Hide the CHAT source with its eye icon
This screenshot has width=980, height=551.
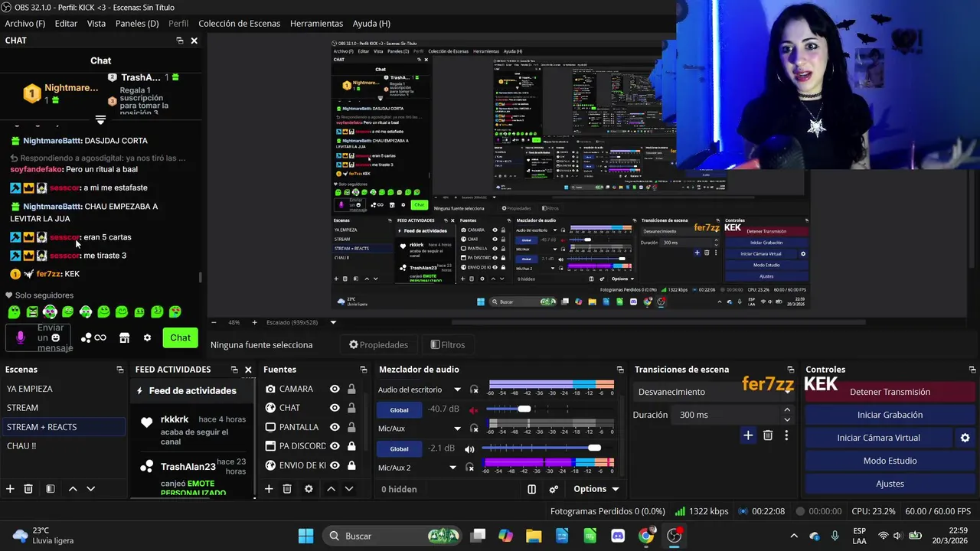point(335,408)
